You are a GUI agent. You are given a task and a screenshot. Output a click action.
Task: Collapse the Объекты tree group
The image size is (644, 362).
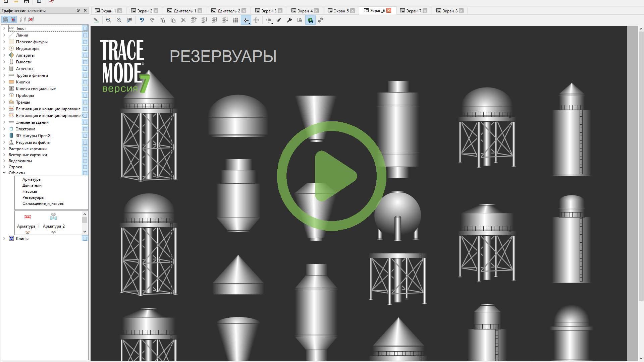[4, 173]
